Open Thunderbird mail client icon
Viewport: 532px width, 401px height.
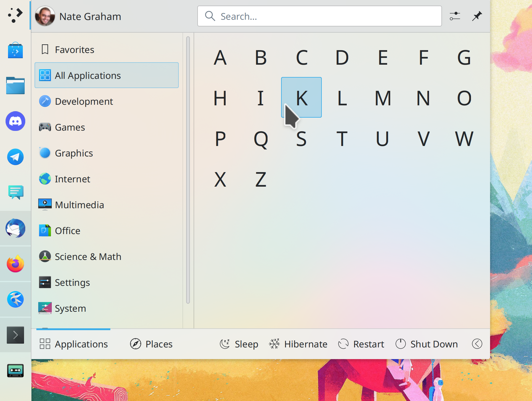coord(15,228)
